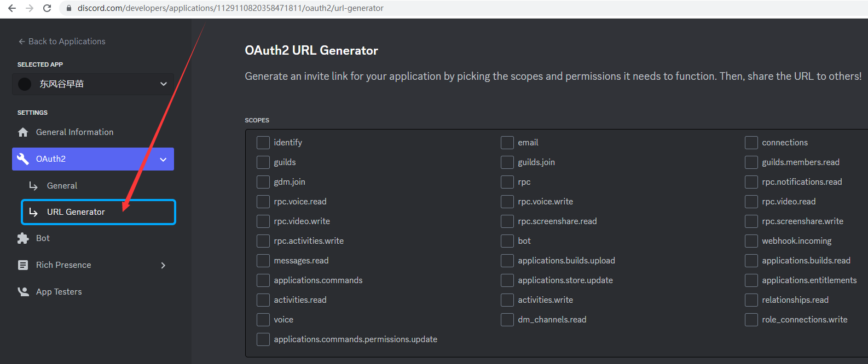The image size is (868, 364).
Task: Click the Bot puzzle piece icon
Action: click(23, 238)
